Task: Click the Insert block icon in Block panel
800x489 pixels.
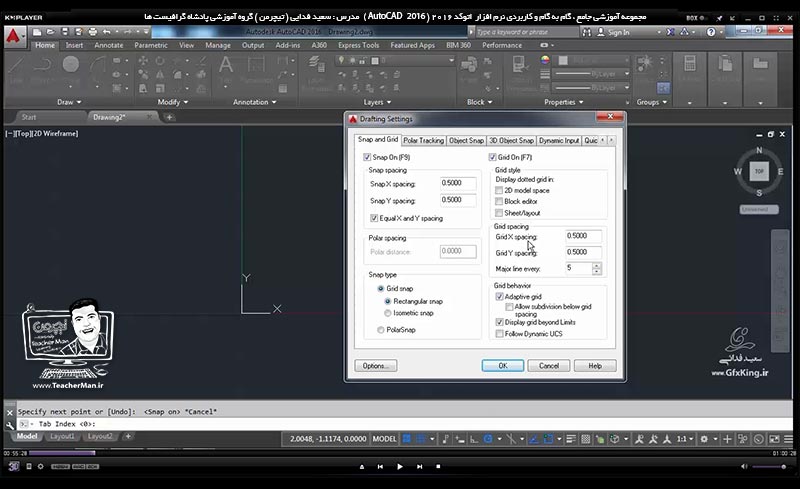Action: [x=468, y=66]
